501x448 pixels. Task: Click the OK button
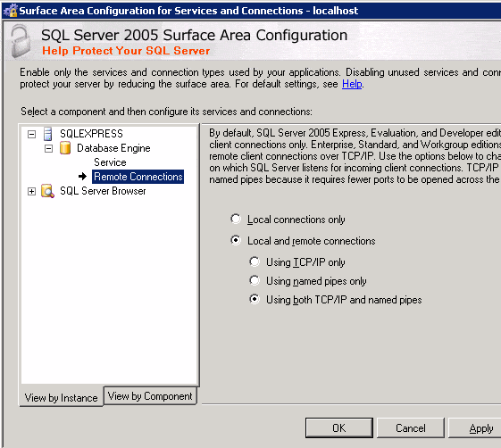pos(339,427)
